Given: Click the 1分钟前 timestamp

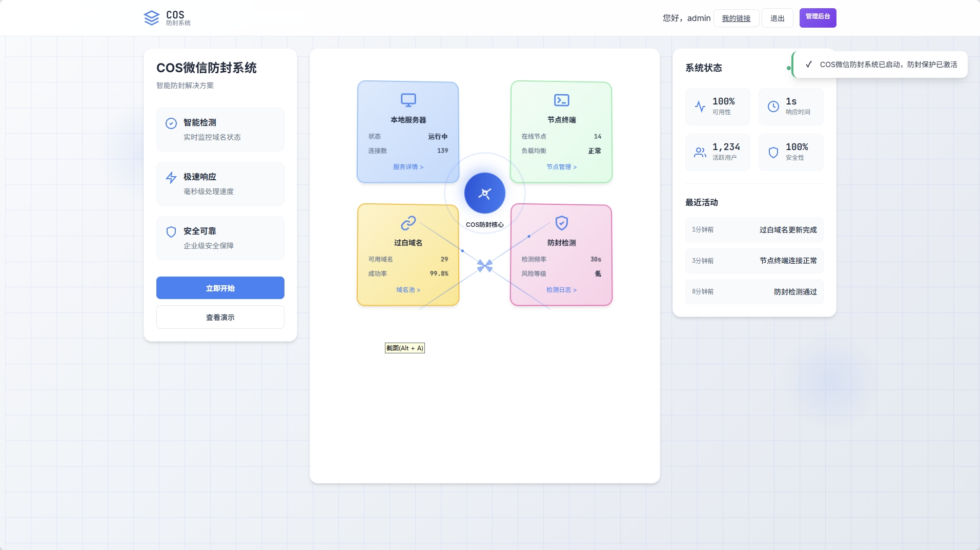Looking at the screenshot, I should tap(703, 230).
